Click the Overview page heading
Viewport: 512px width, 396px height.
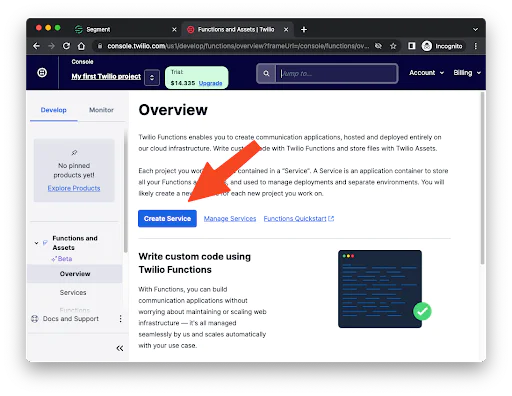coord(173,110)
